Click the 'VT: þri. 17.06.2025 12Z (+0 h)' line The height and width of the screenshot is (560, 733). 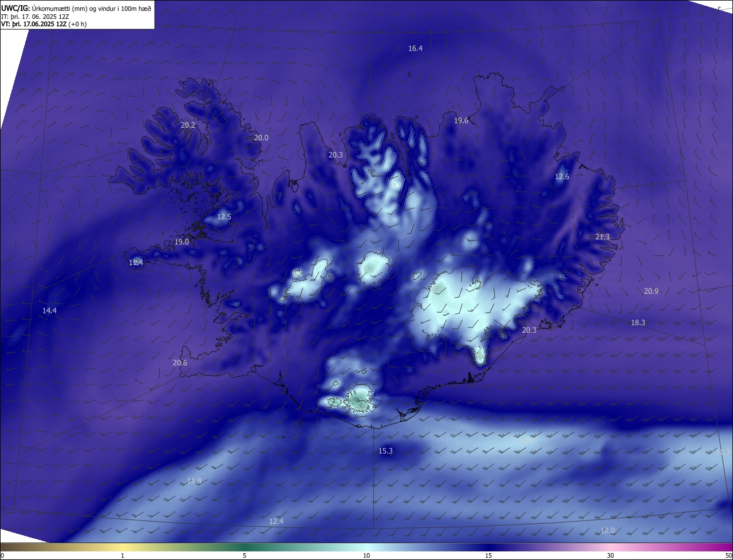click(44, 24)
